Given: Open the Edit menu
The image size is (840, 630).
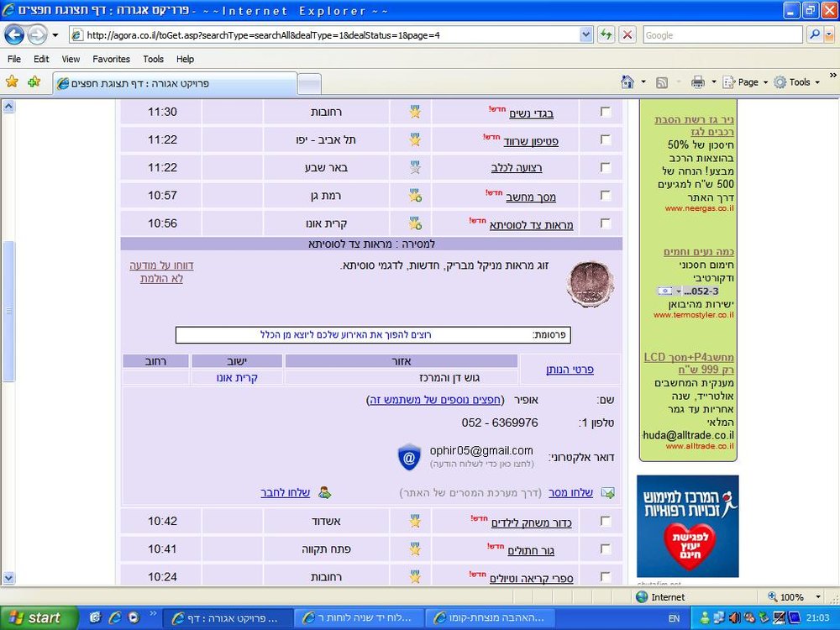Looking at the screenshot, I should (41, 59).
